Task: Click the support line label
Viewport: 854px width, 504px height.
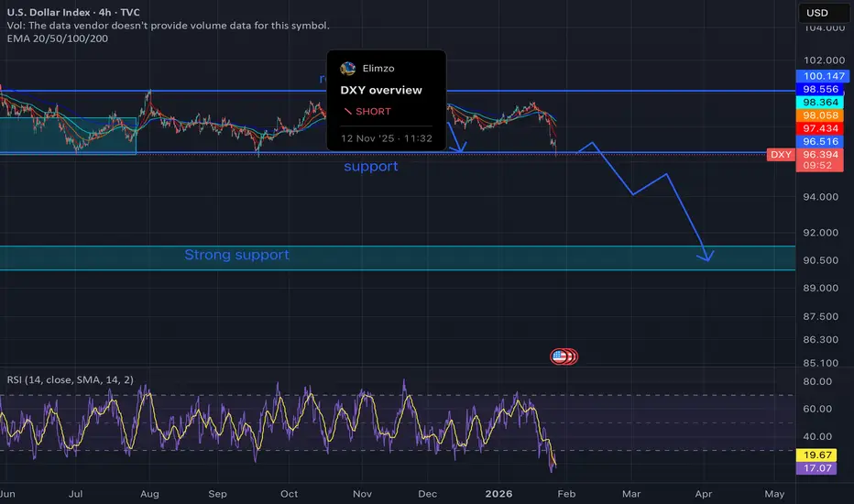Action: pyautogui.click(x=370, y=166)
